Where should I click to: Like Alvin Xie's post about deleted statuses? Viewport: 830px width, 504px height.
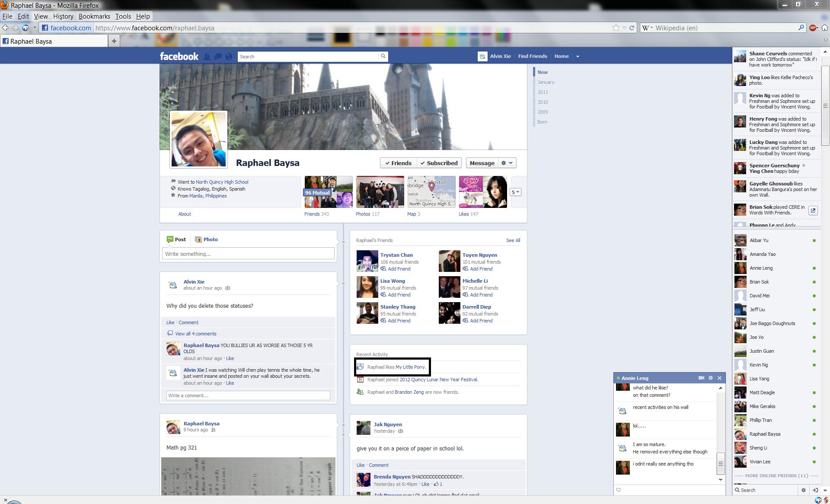point(170,322)
